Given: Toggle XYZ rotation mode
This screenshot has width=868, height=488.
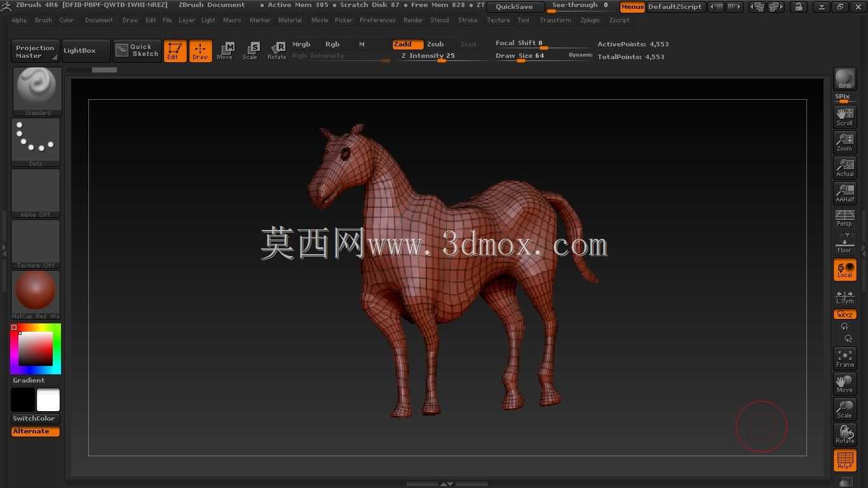Looking at the screenshot, I should click(844, 314).
